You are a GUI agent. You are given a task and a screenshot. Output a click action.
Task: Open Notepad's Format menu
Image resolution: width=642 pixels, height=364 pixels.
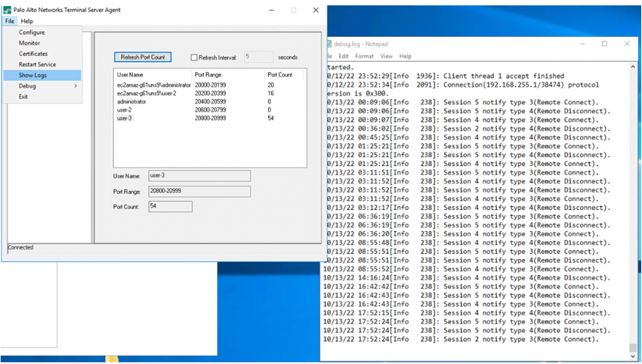(364, 56)
